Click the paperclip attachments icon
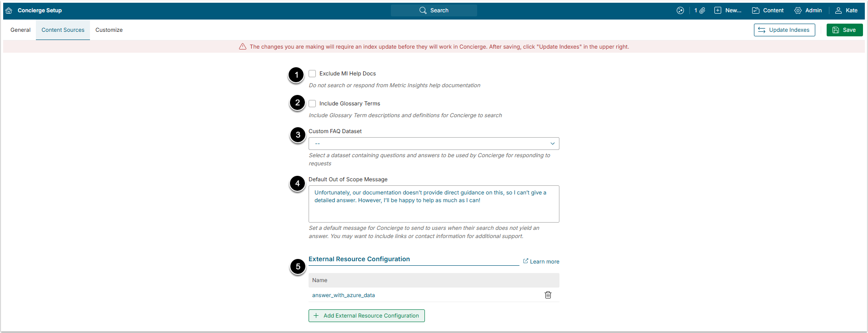The height and width of the screenshot is (333, 868). coord(702,10)
